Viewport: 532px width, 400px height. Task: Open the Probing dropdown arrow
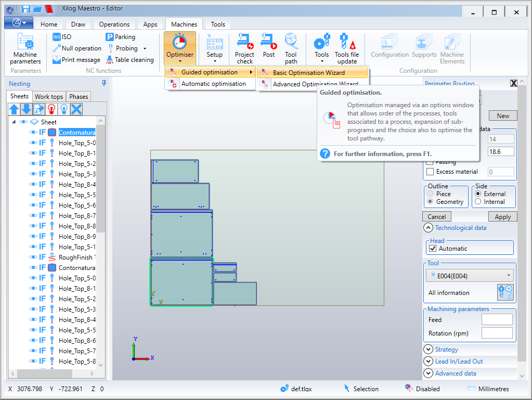[145, 48]
